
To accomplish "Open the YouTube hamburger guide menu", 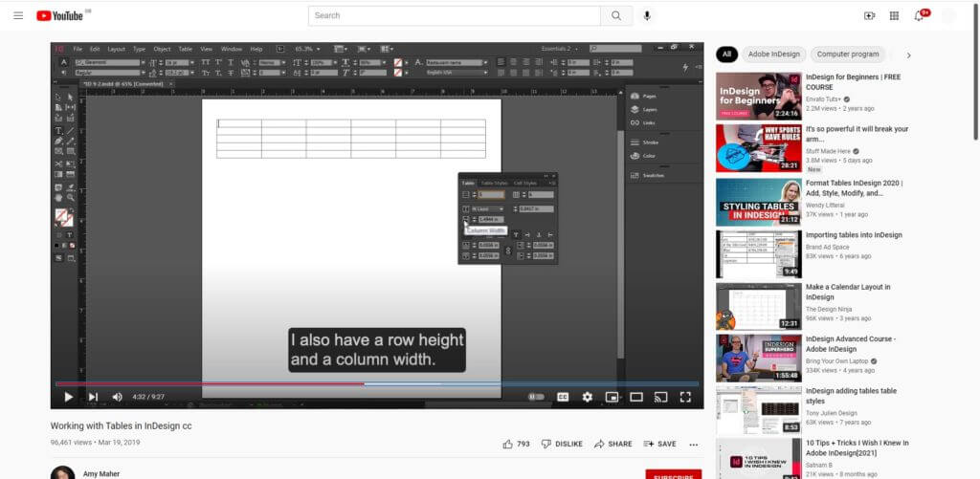I will pos(18,15).
